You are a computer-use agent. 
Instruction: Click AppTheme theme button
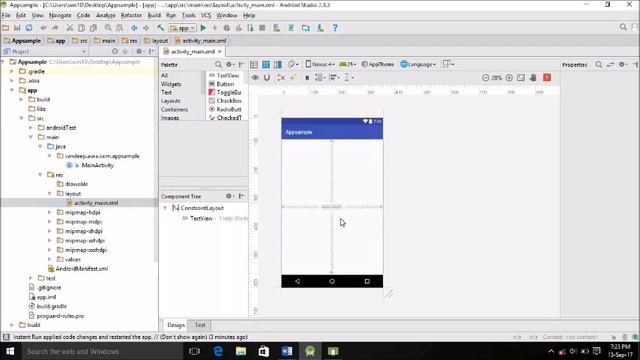(x=378, y=64)
